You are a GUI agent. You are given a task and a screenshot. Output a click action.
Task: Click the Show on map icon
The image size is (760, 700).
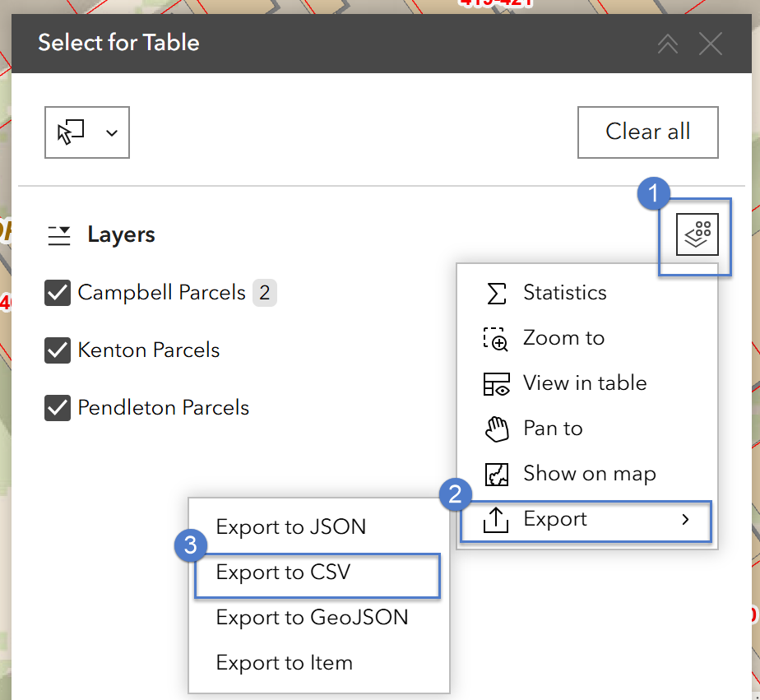tap(496, 474)
